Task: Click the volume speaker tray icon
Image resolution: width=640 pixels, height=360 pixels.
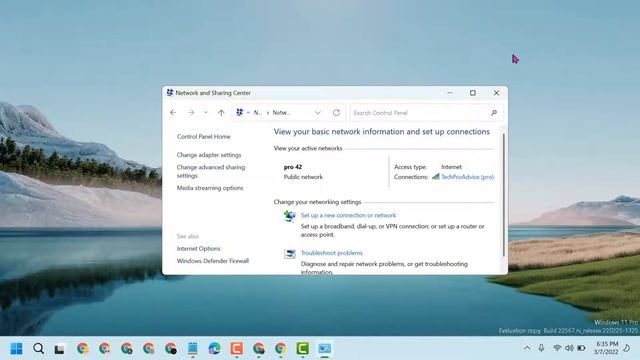Action: click(x=569, y=348)
